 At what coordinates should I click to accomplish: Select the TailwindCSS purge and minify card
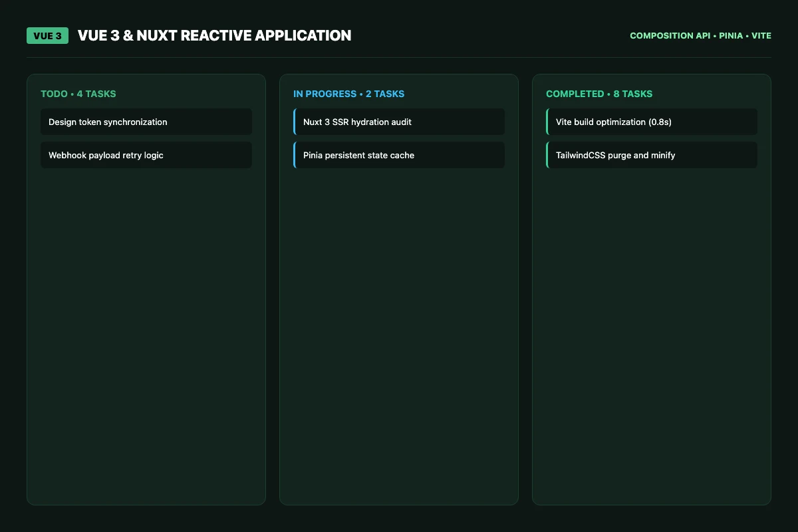pyautogui.click(x=652, y=155)
